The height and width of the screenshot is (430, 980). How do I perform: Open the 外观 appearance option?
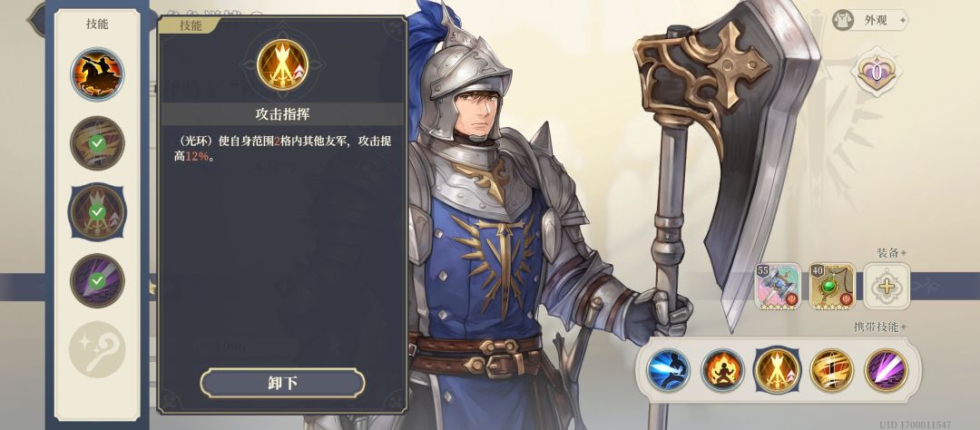click(x=870, y=20)
